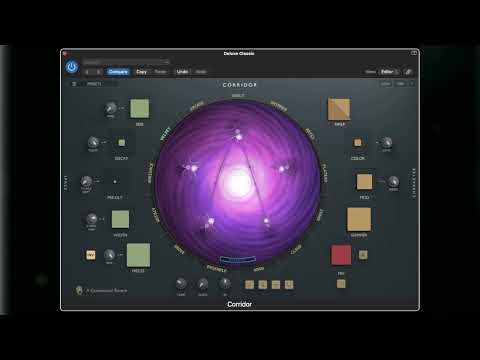The image size is (480, 360).
Task: Go to previous preset with left arrow
Action: [87, 72]
